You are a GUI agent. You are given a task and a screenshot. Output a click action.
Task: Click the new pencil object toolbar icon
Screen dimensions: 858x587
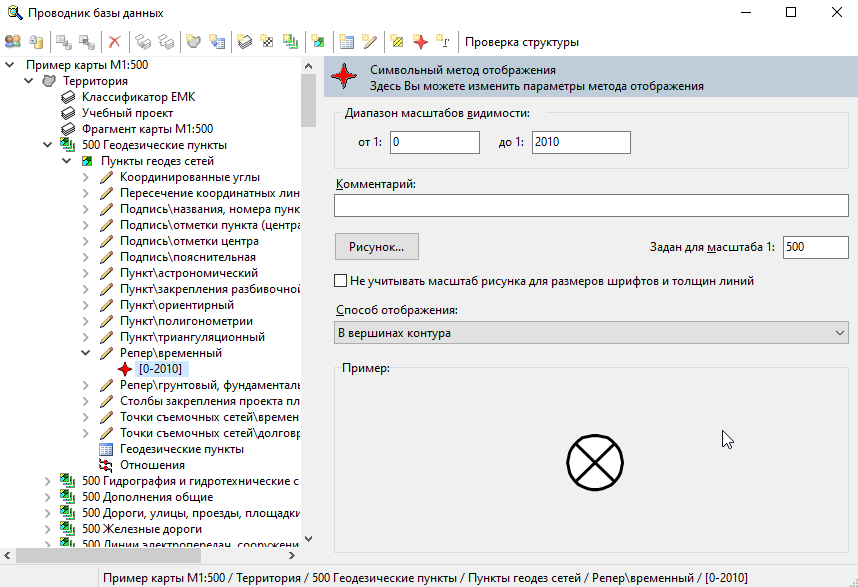pyautogui.click(x=369, y=42)
